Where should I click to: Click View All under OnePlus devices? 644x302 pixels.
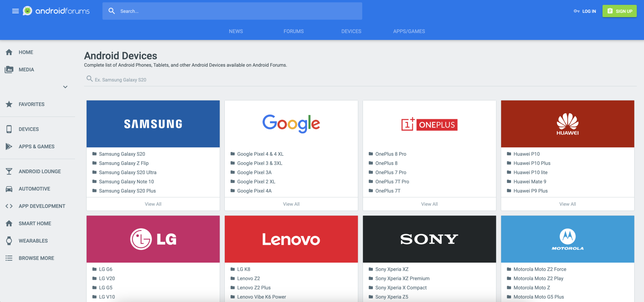430,204
